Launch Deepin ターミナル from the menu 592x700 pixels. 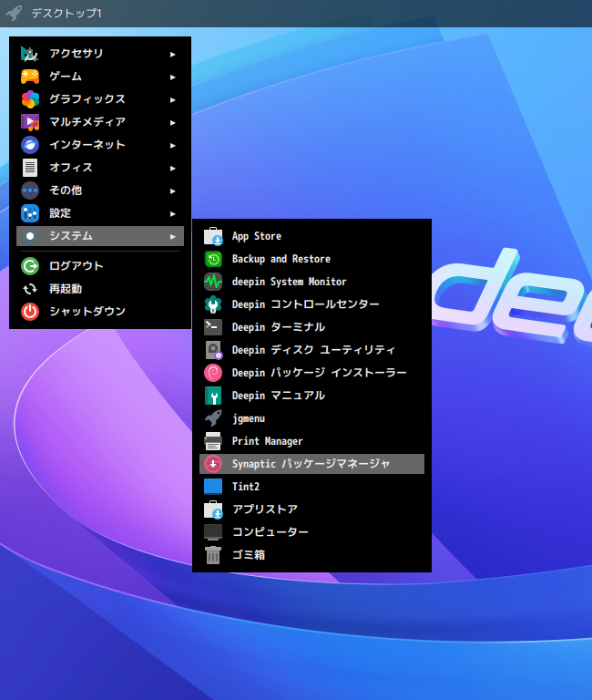pyautogui.click(x=311, y=327)
